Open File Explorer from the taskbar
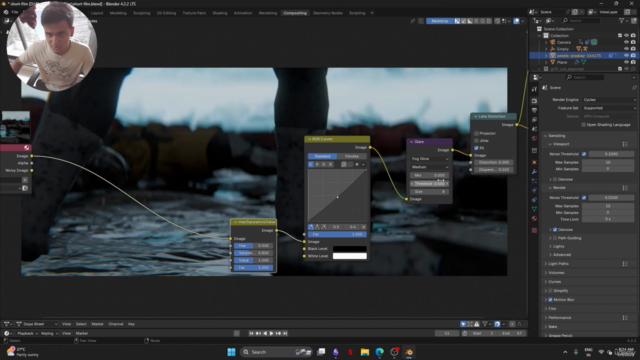The image size is (640, 360). (x=364, y=352)
